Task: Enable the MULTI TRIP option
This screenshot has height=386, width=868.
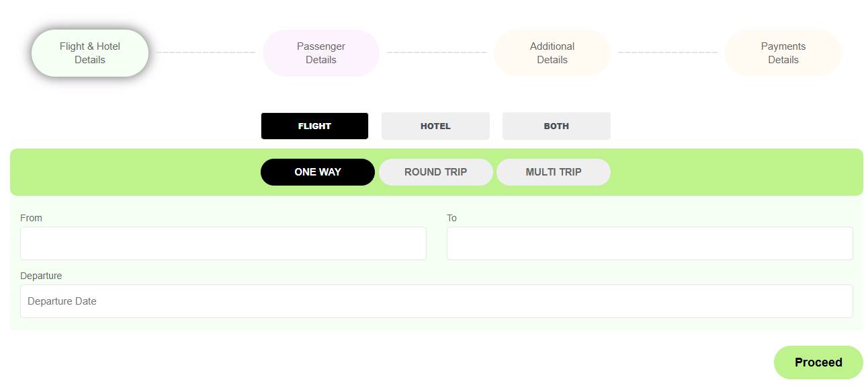Action: pyautogui.click(x=554, y=172)
